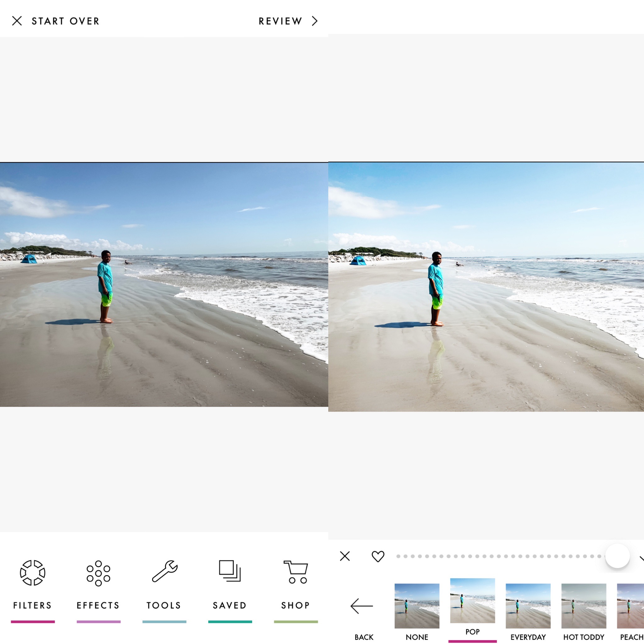Cancel the filter with the X icon

pyautogui.click(x=345, y=556)
